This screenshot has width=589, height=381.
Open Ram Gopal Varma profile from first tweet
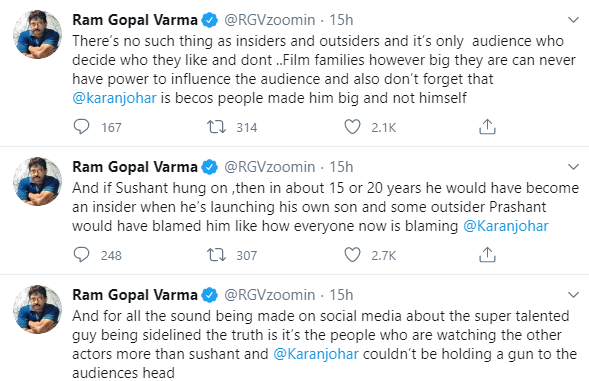pyautogui.click(x=135, y=20)
